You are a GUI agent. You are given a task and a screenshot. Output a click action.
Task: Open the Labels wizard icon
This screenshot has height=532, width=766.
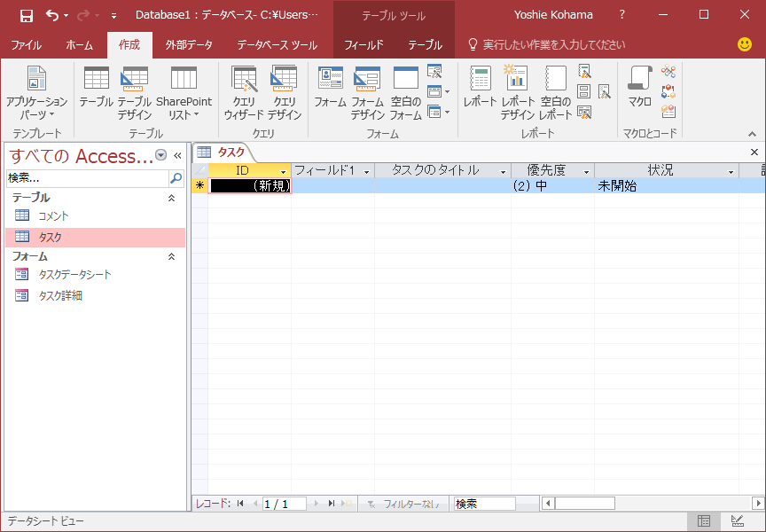pyautogui.click(x=584, y=91)
